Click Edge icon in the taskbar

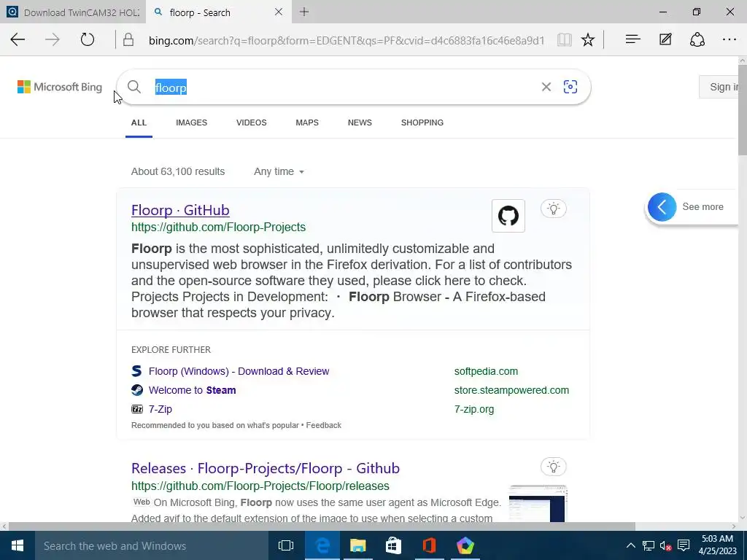click(322, 545)
